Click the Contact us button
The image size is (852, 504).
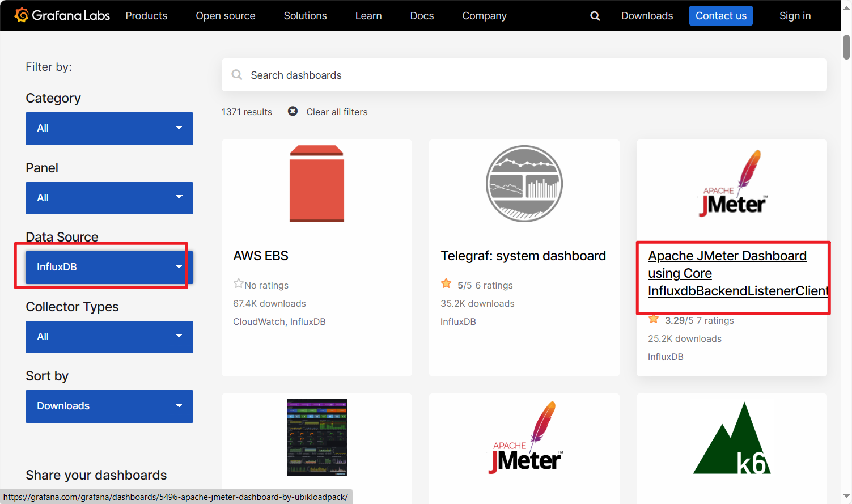point(721,16)
